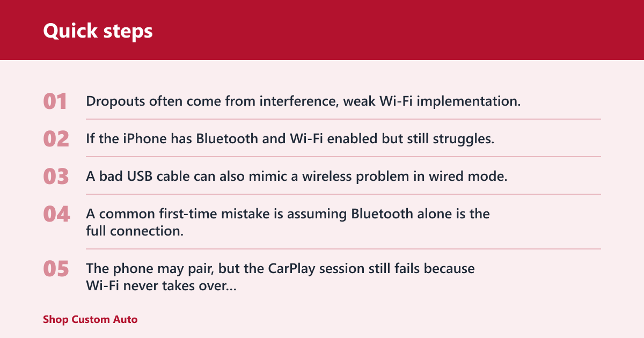This screenshot has height=338, width=644.
Task: Click the words 'full connection.'
Action: pyautogui.click(x=135, y=231)
